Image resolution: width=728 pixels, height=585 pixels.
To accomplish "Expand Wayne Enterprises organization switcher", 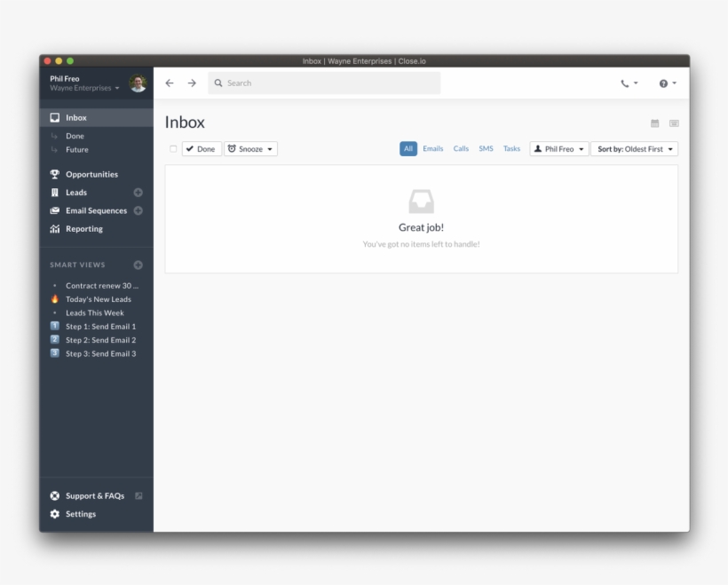I will (x=84, y=89).
